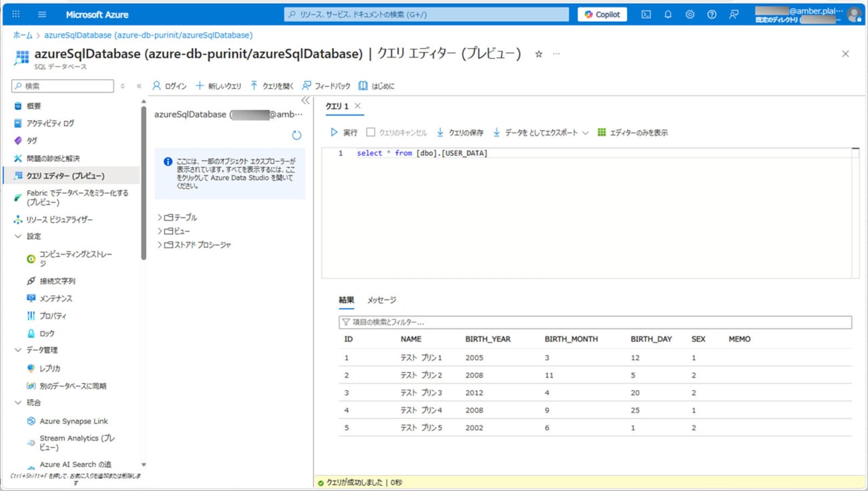This screenshot has width=868, height=491.
Task: Open the Azure portal hamburger menu
Action: click(x=42, y=15)
